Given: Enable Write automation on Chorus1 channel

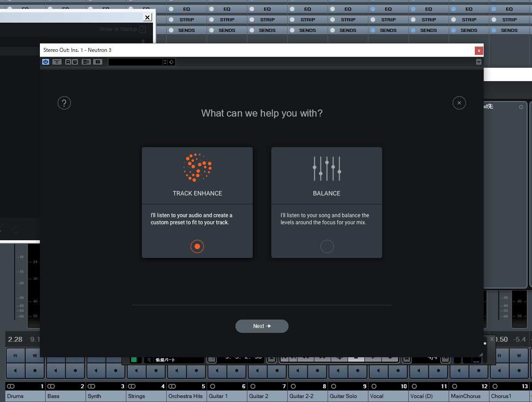Looking at the screenshot, I should point(519,355).
